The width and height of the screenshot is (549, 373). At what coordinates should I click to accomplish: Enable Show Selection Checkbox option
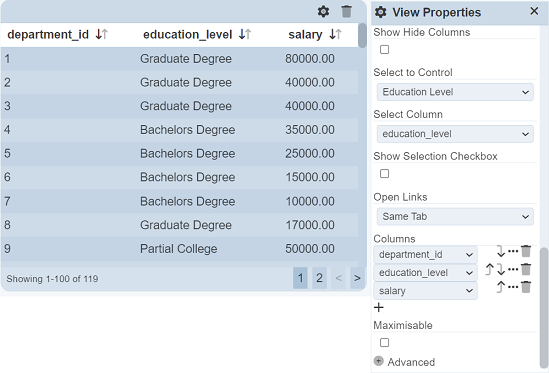[384, 174]
